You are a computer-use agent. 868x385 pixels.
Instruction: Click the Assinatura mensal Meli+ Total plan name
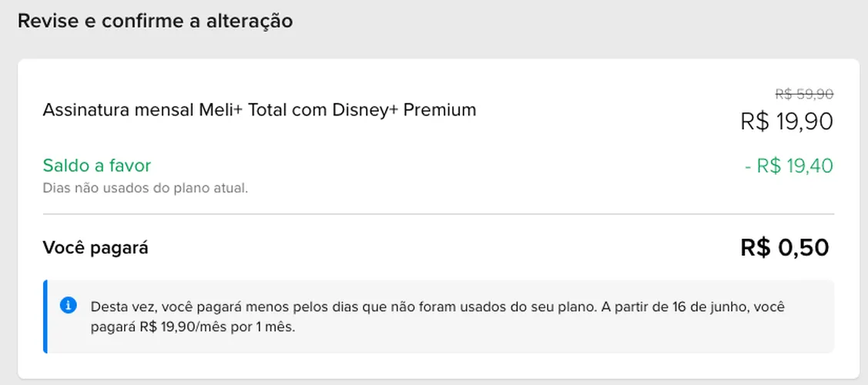tap(259, 110)
